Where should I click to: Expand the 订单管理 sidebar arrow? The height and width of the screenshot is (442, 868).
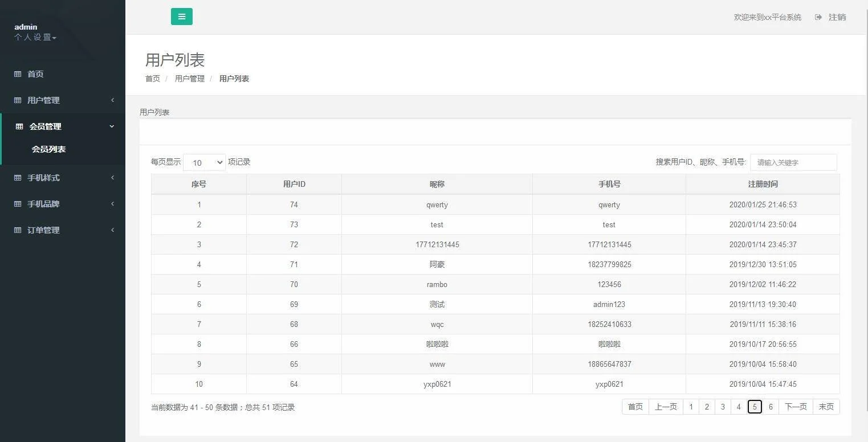click(112, 230)
